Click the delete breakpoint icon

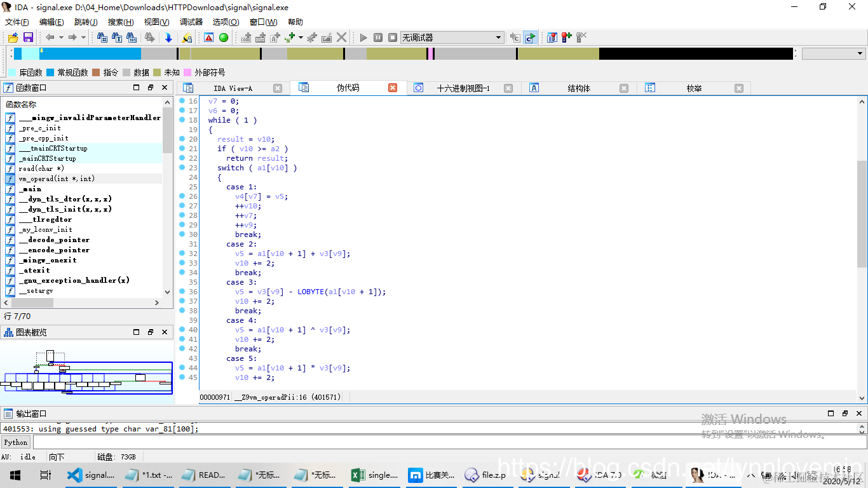coord(581,37)
